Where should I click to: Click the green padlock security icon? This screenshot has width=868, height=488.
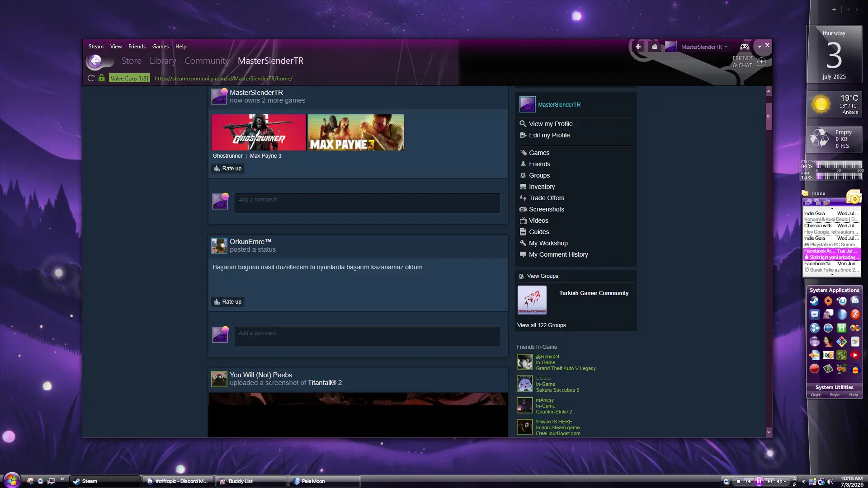tap(102, 78)
